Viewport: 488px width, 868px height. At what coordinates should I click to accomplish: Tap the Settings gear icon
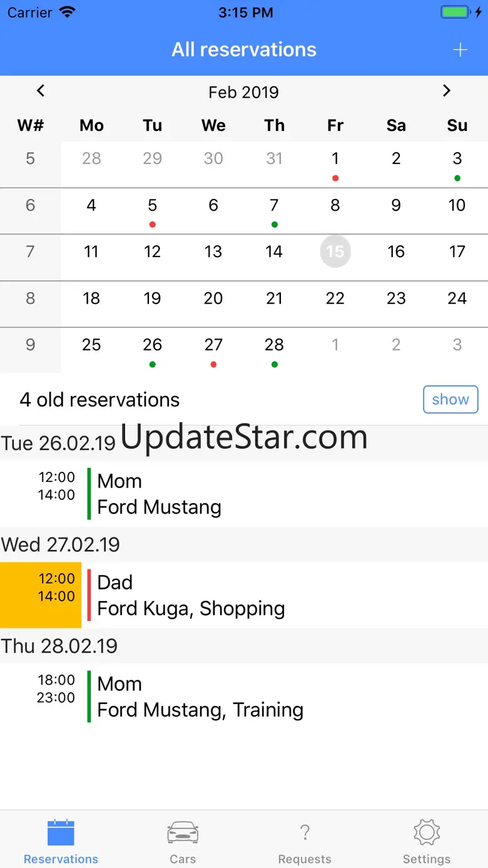coord(427,834)
